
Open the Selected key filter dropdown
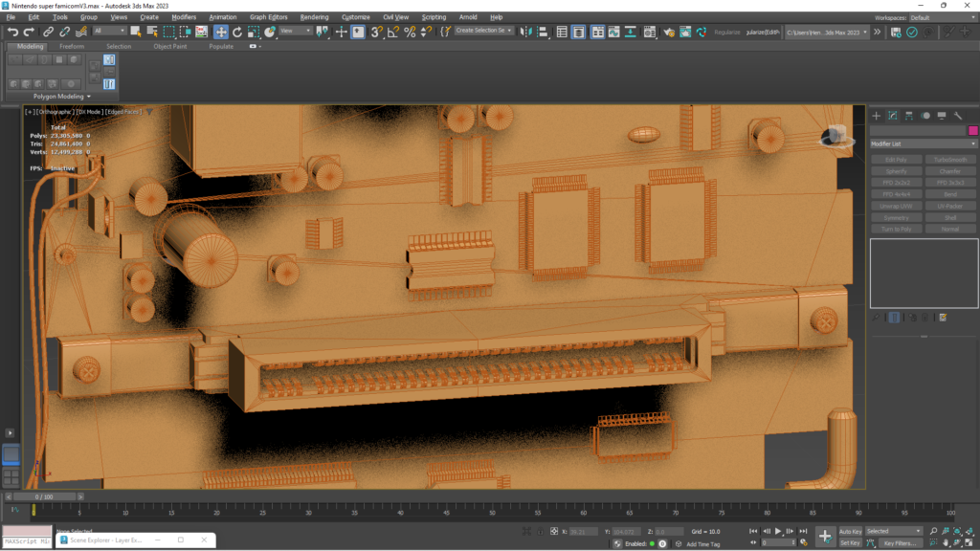[x=895, y=530]
